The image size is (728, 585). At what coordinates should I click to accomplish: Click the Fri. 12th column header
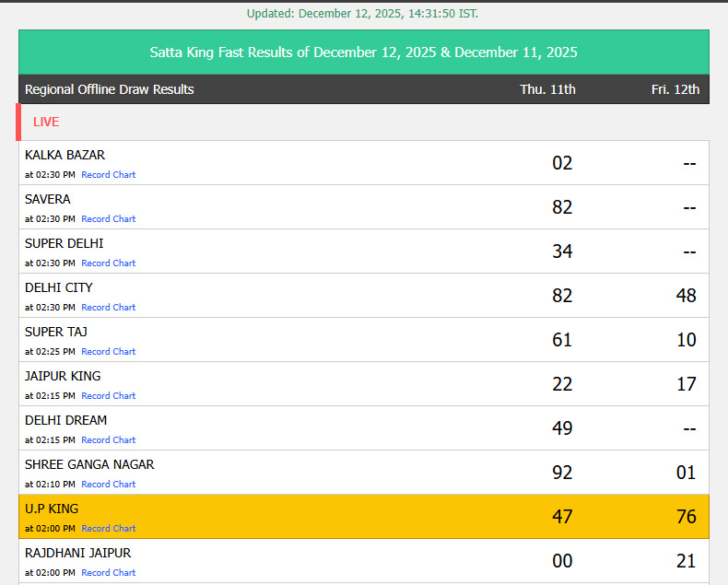[675, 89]
